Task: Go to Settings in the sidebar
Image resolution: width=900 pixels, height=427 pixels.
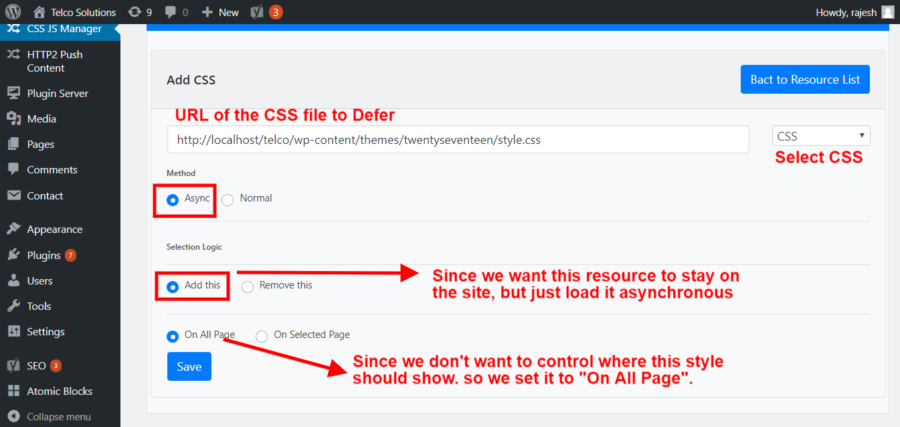Action: point(46,332)
